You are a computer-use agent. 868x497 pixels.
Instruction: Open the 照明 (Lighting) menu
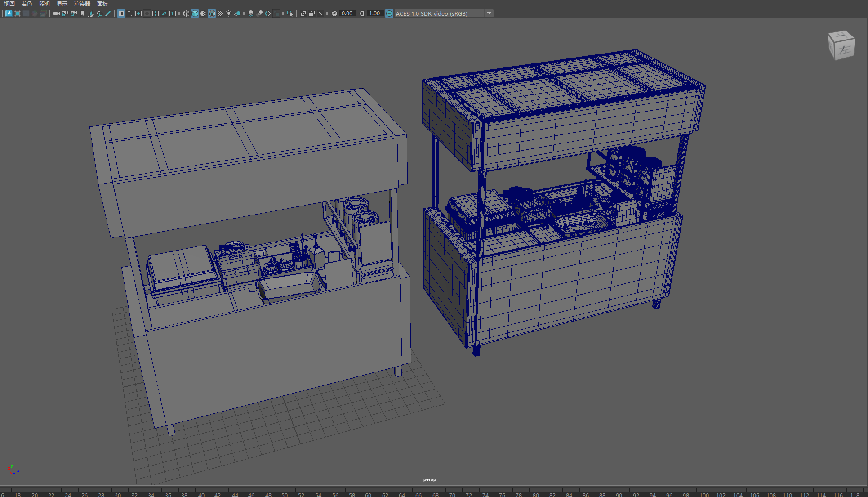coord(44,4)
